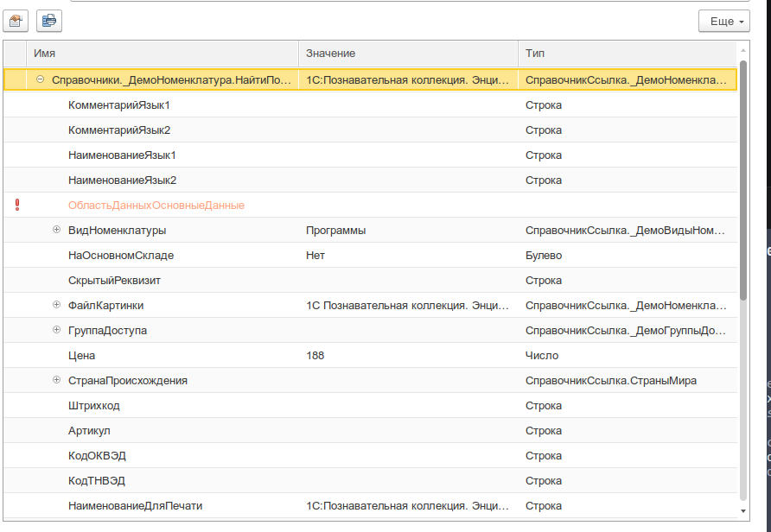Click the vertical scrollbar thumb

point(743,180)
